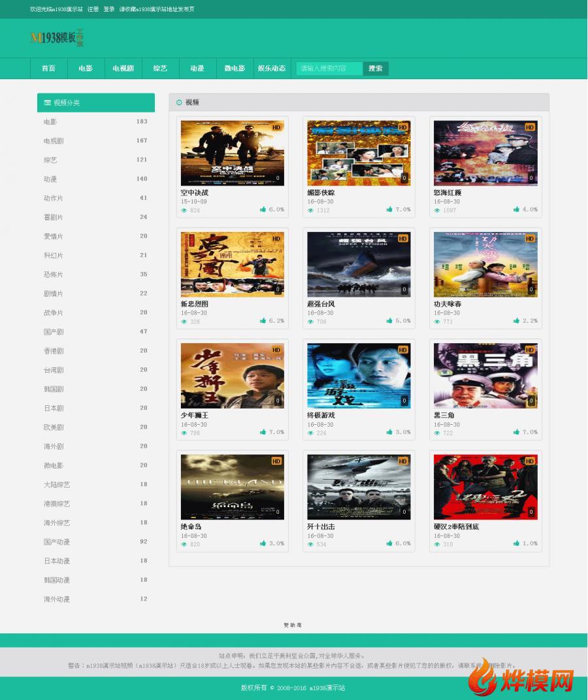Select 动作片 category in sidebar
This screenshot has width=588, height=700.
(x=95, y=198)
